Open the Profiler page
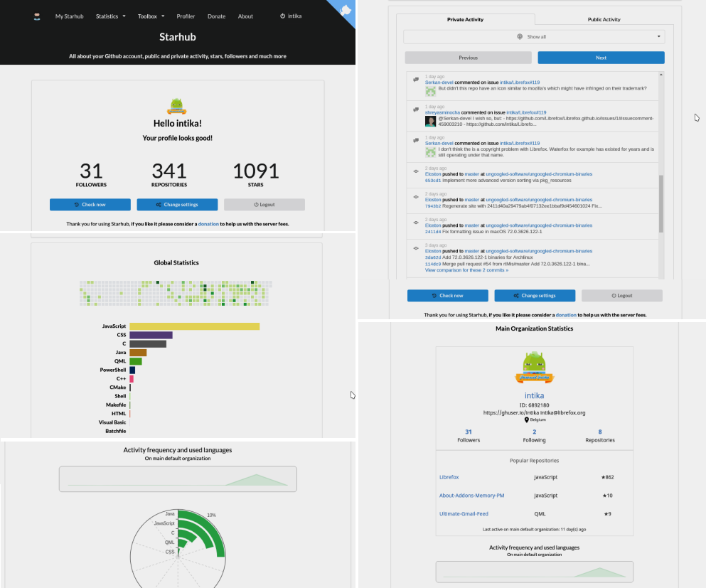This screenshot has height=588, width=706. coord(186,16)
